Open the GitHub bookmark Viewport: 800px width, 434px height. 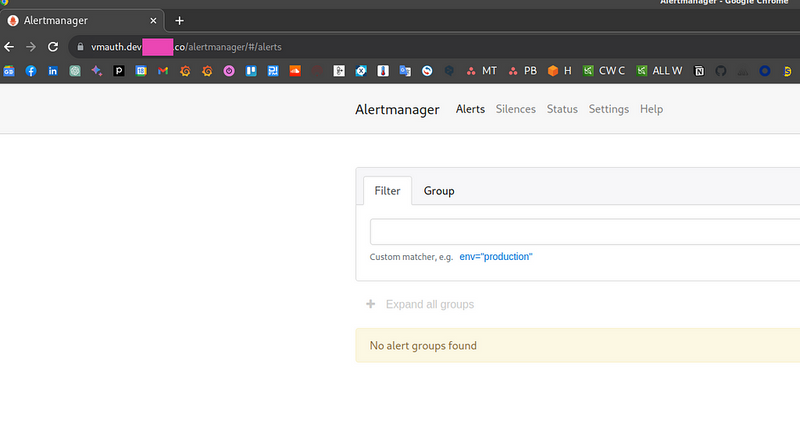coord(721,71)
